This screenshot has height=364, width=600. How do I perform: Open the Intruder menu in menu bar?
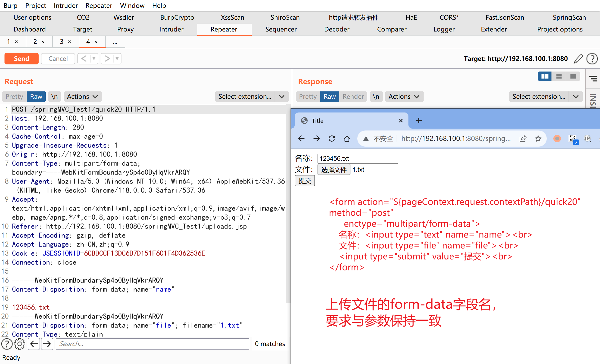tap(66, 5)
